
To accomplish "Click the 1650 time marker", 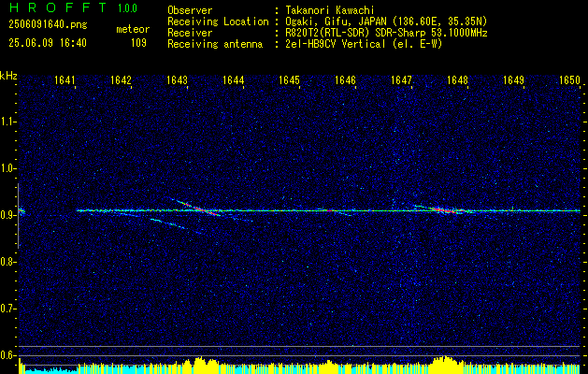I will (569, 79).
